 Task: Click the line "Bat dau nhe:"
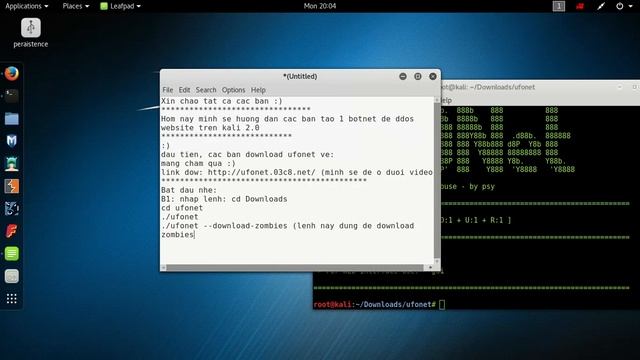(x=189, y=190)
